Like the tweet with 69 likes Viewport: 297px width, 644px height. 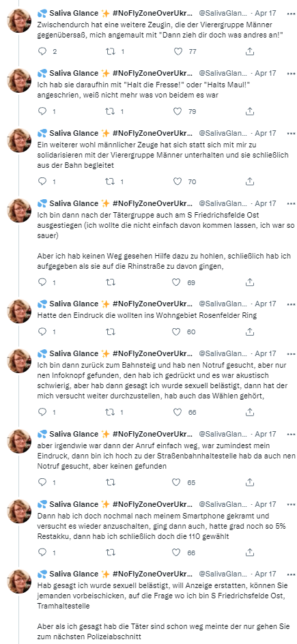(178, 282)
